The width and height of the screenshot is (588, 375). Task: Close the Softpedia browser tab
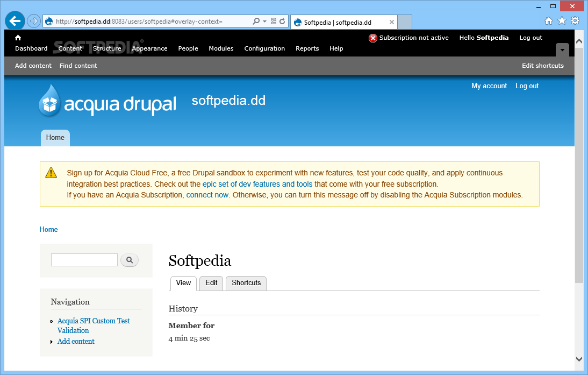(391, 22)
